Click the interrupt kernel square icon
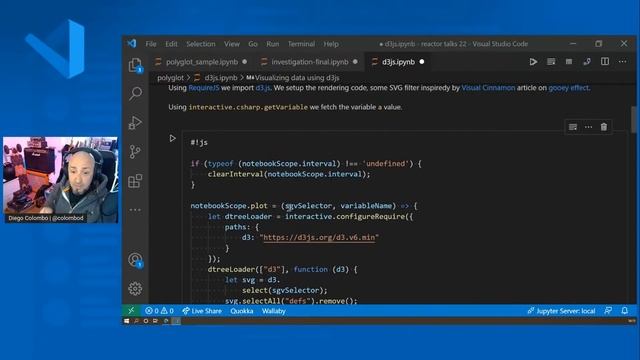 569,62
